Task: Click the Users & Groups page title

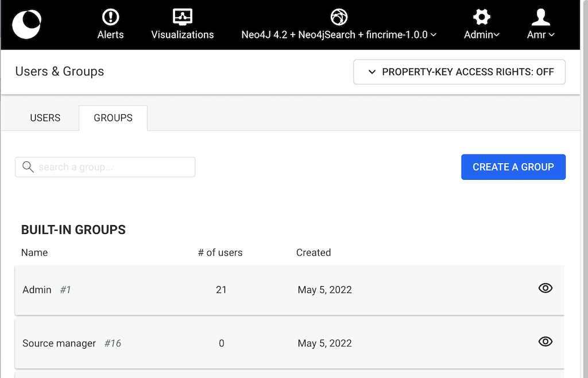Action: tap(60, 71)
